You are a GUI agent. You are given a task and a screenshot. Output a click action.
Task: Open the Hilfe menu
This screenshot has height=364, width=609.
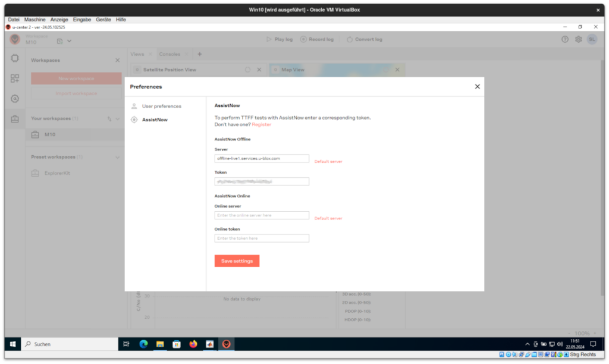coord(121,20)
